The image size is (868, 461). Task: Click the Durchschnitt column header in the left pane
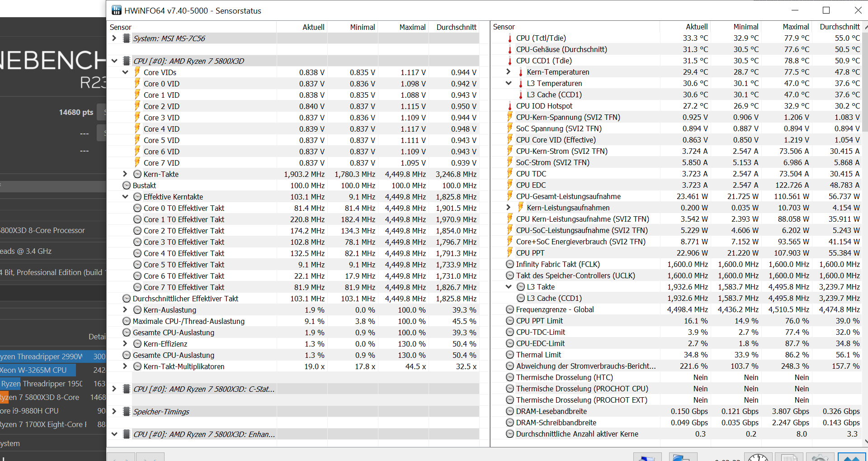point(454,27)
